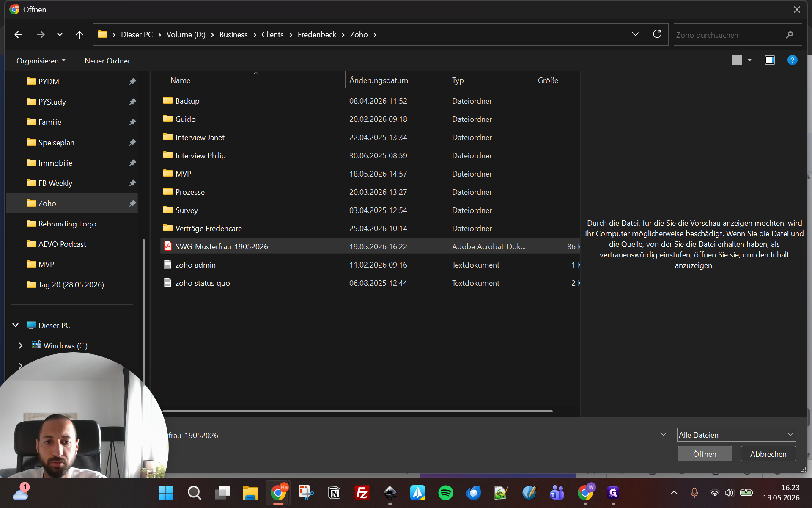Click the Abbrechen button

[768, 454]
